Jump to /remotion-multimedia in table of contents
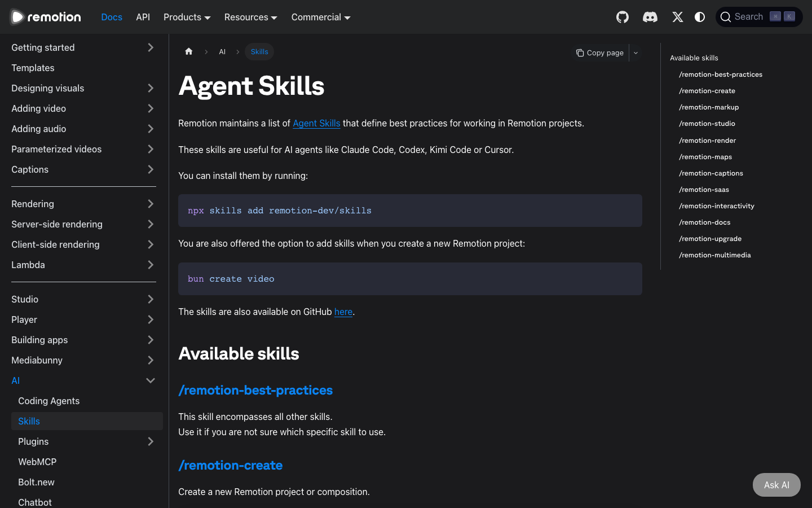Viewport: 812px width, 508px height. coord(715,255)
